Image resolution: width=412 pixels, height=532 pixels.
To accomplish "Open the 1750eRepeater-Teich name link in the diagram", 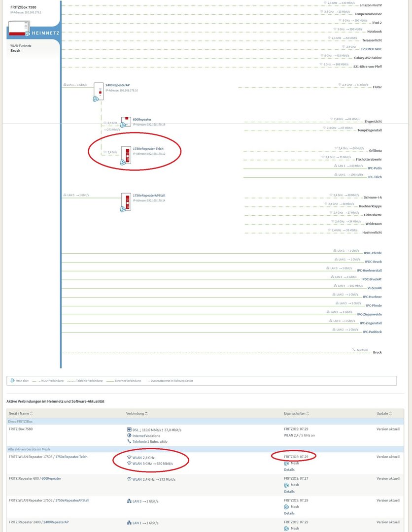I will (148, 149).
